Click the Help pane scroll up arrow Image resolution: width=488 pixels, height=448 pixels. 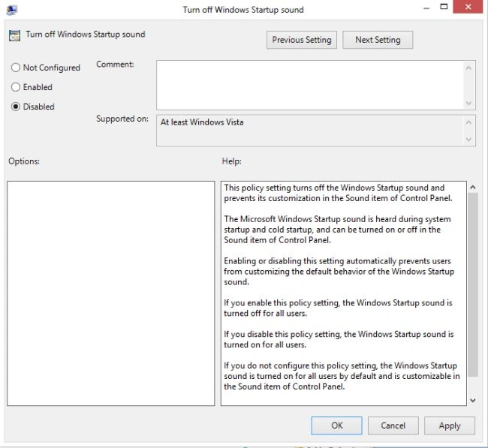click(473, 187)
